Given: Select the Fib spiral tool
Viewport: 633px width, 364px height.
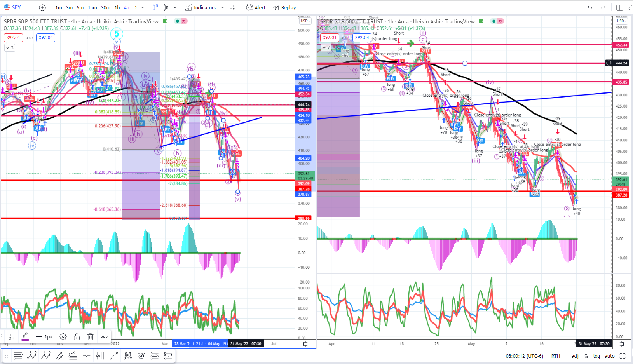Looking at the screenshot, I should point(141,355).
